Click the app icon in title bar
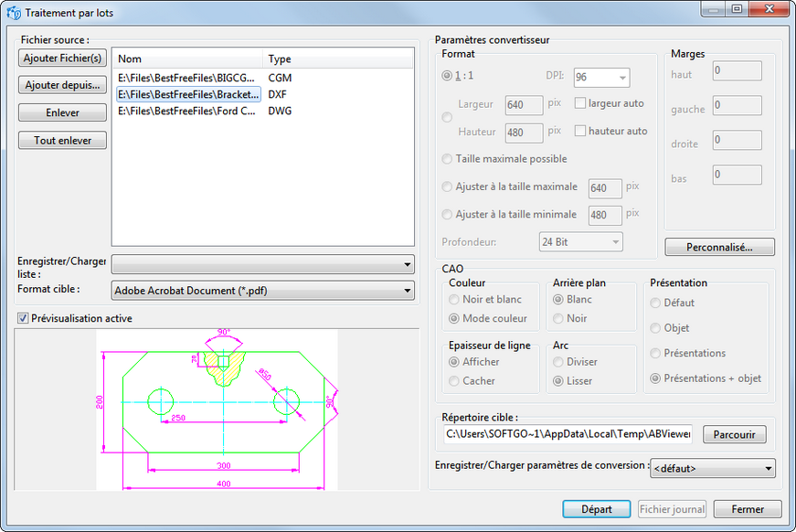The width and height of the screenshot is (796, 532). (x=13, y=13)
